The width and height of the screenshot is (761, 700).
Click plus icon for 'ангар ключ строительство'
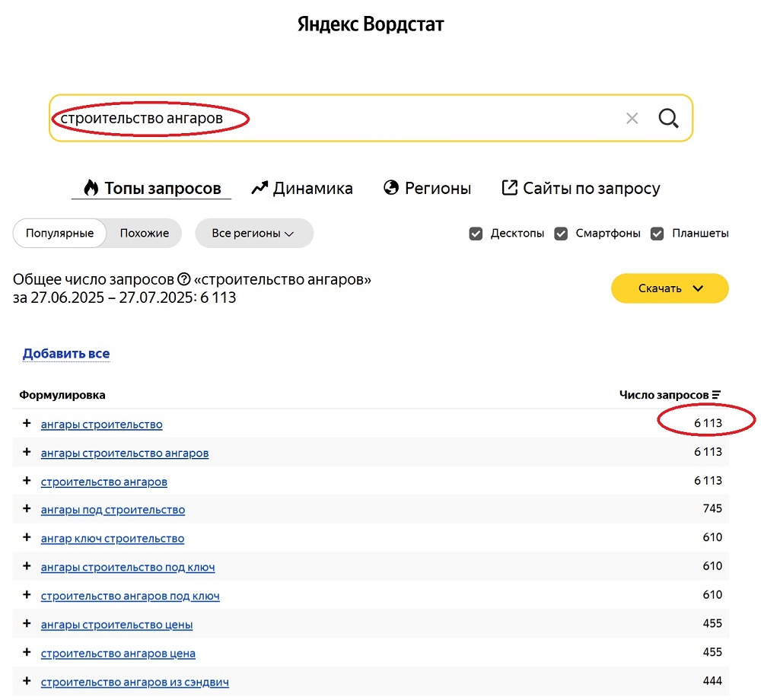[x=27, y=537]
